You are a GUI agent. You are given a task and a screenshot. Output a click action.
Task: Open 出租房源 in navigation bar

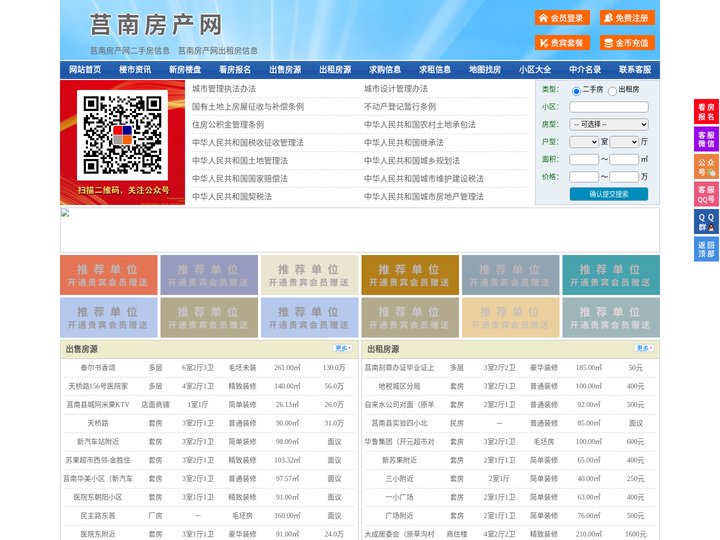[335, 70]
